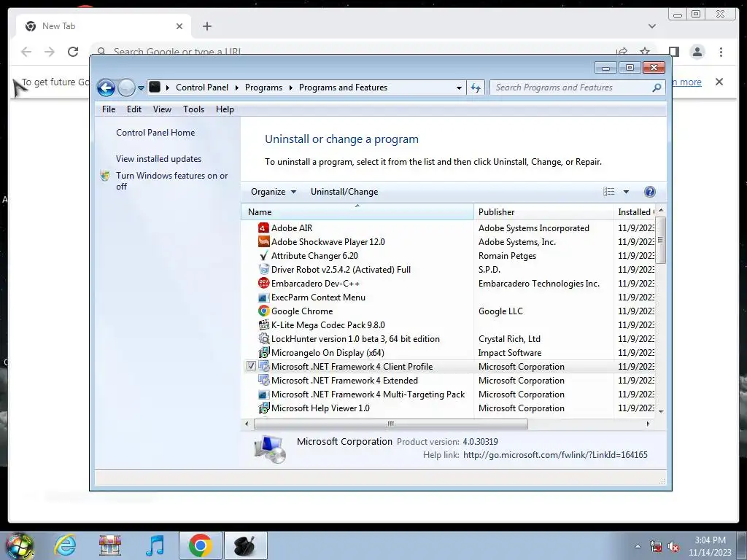747x560 pixels.
Task: Click the .NET Framework 4 Extended icon
Action: pos(263,381)
